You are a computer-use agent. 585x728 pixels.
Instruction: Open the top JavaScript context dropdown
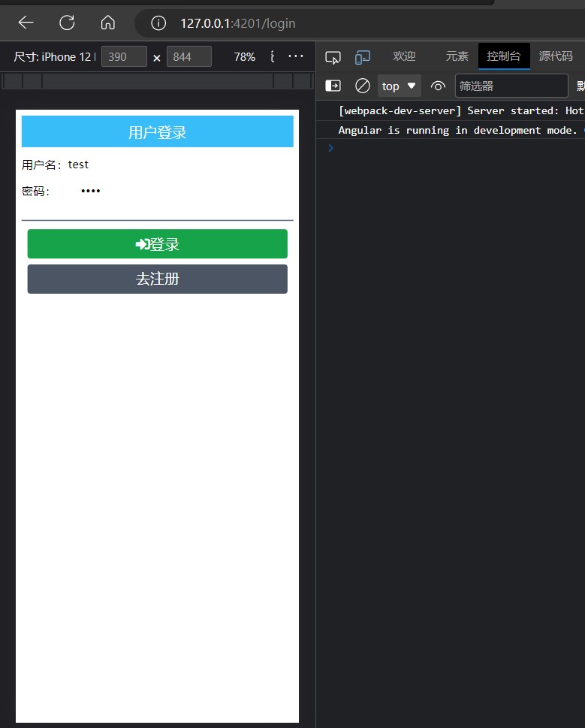[399, 86]
